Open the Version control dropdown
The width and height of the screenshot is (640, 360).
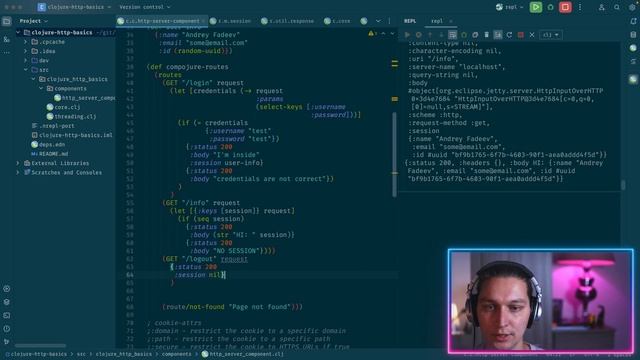(145, 7)
